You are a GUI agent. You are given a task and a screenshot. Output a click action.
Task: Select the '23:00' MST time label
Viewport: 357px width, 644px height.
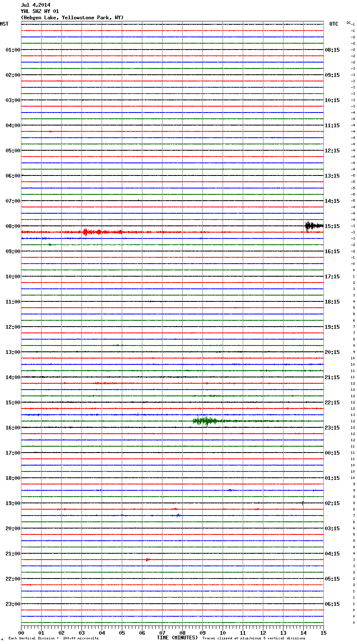[13, 604]
